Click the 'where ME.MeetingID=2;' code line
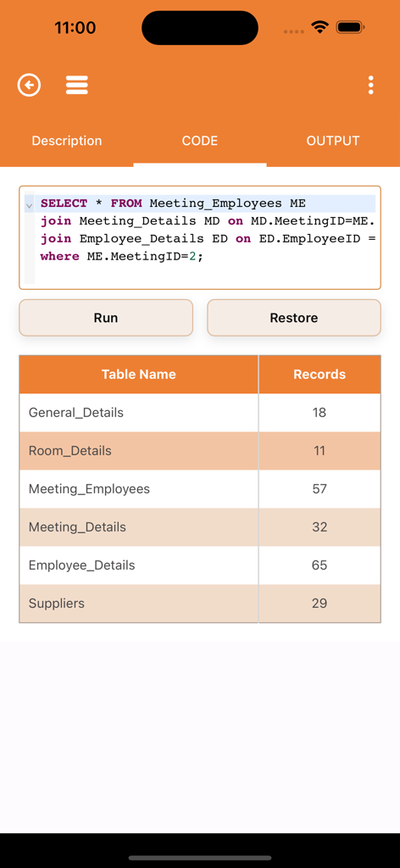 click(122, 257)
